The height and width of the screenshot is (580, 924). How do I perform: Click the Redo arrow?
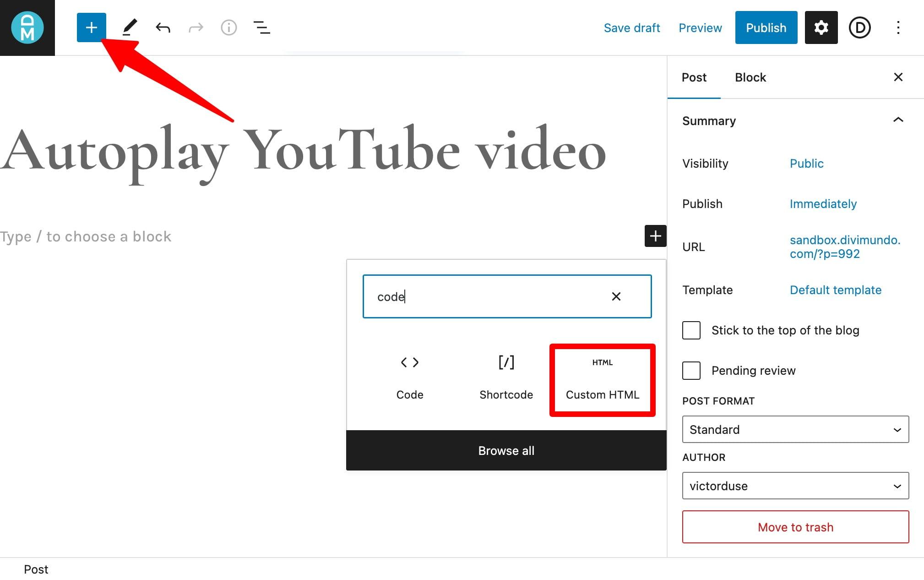click(196, 27)
